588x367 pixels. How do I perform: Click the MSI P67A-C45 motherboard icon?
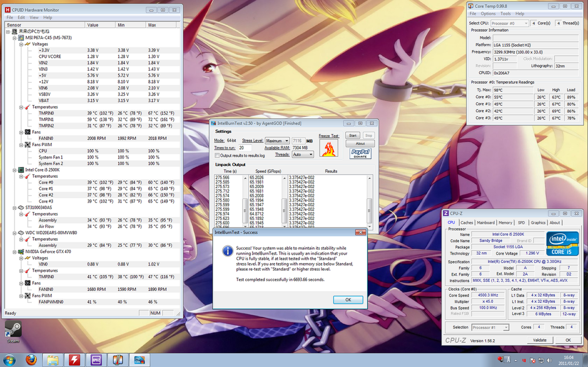21,37
